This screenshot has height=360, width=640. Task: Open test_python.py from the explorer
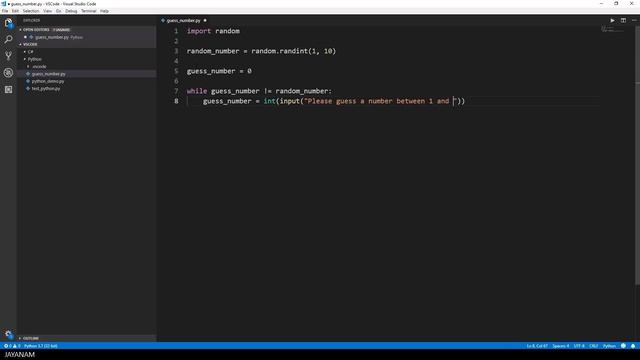[x=46, y=89]
